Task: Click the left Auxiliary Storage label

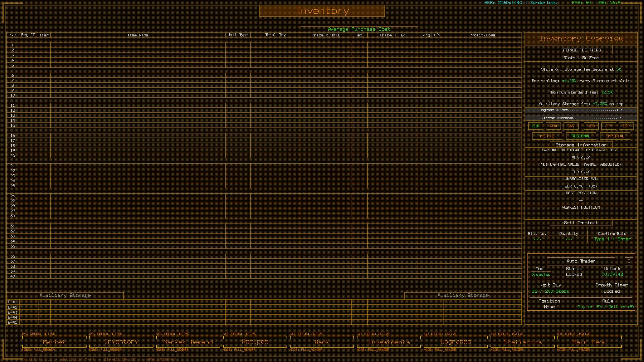Action: point(65,296)
